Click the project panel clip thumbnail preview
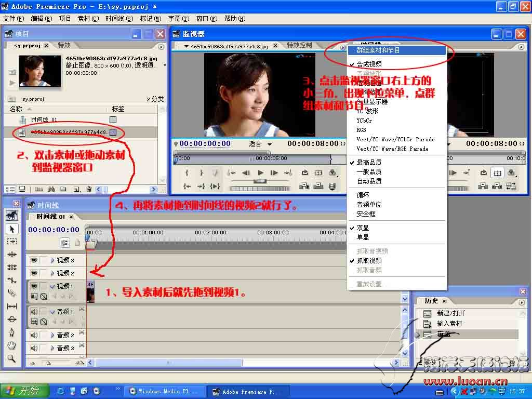532x399 pixels. [40, 71]
